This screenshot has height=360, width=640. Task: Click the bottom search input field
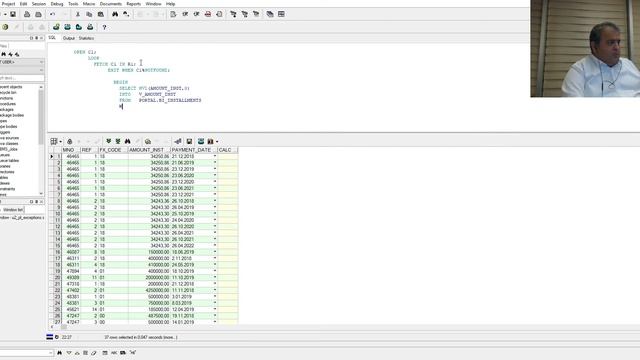24,353
